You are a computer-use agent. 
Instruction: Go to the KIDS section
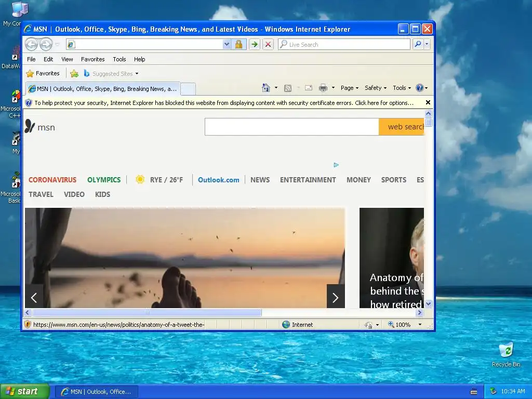[x=102, y=194]
